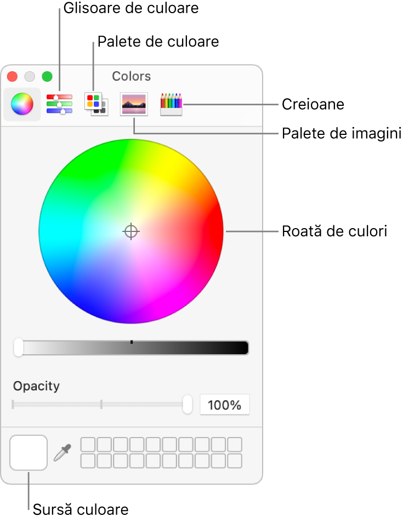The height and width of the screenshot is (522, 420).
Task: Click the Opacity slider handle
Action: (x=188, y=405)
